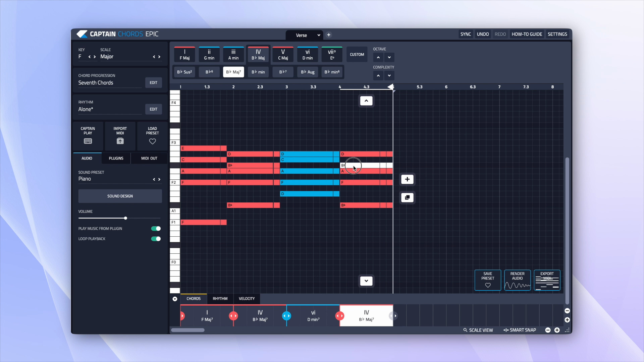Click the duplicate chord icon
The image size is (644, 362).
(407, 197)
